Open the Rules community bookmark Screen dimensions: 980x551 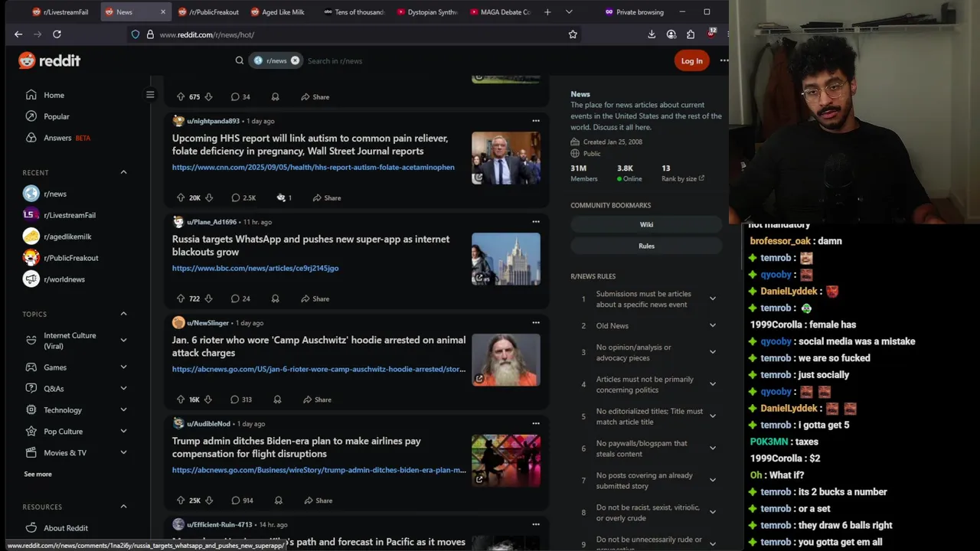(646, 246)
